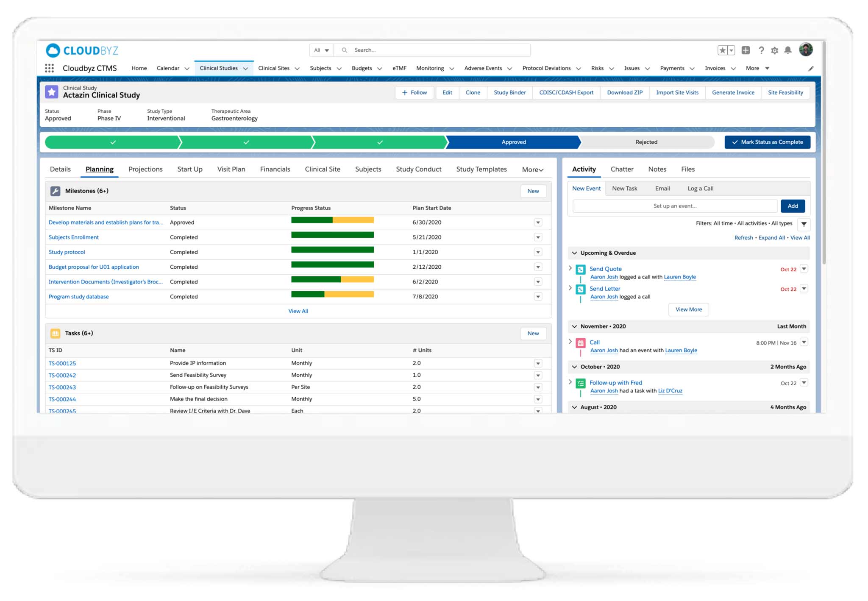Click the Tasks panel icon
The width and height of the screenshot is (868, 601).
coord(55,333)
